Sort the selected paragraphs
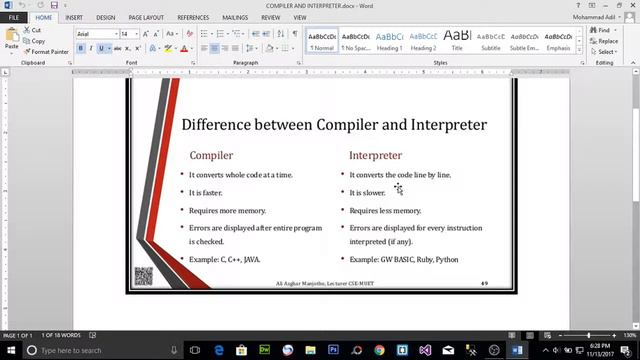 (x=281, y=34)
